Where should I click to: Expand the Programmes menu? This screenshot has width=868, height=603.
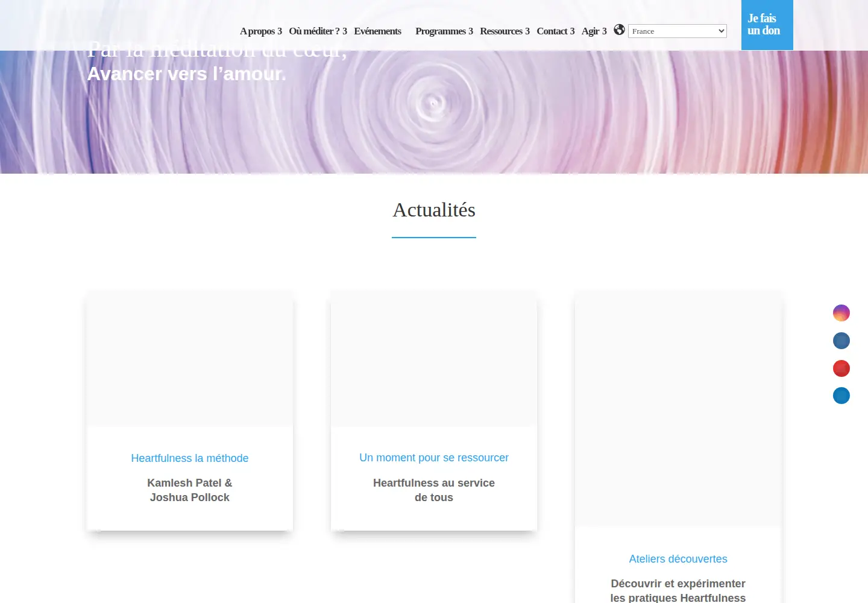tap(444, 31)
